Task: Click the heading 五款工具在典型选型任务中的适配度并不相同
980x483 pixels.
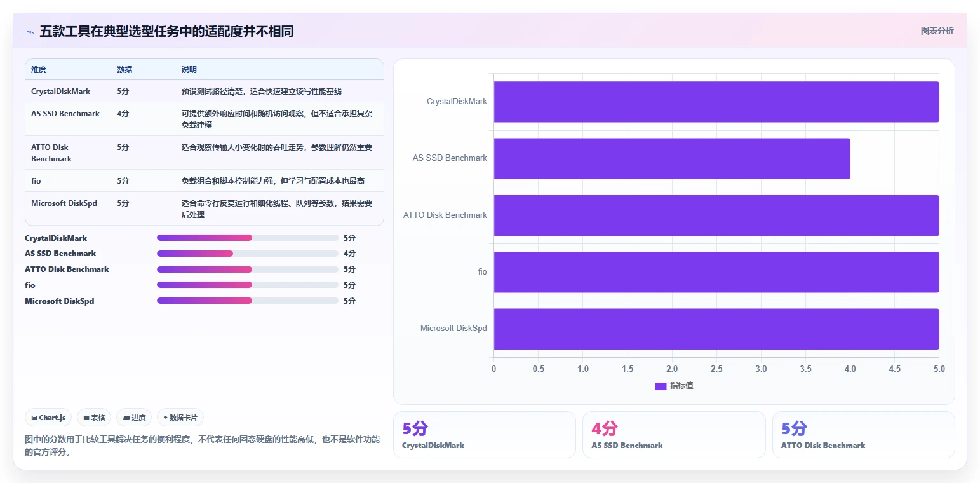Action: pyautogui.click(x=166, y=31)
